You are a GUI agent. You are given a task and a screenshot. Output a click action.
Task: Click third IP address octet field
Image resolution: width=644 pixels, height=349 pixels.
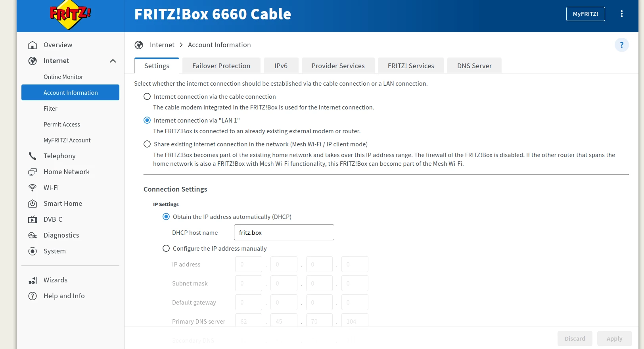click(x=319, y=264)
